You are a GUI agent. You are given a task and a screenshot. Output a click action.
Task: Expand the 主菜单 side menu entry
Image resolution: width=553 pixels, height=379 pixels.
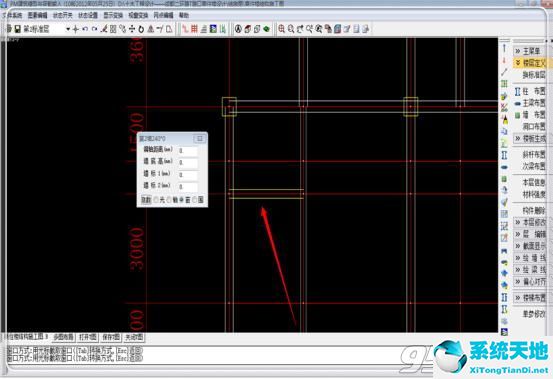pyautogui.click(x=529, y=51)
